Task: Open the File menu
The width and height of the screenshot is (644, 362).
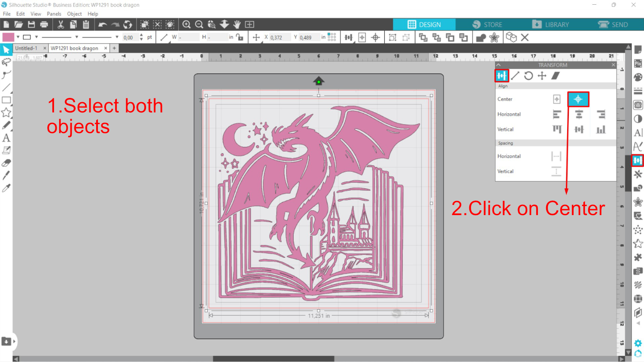Action: 7,14
